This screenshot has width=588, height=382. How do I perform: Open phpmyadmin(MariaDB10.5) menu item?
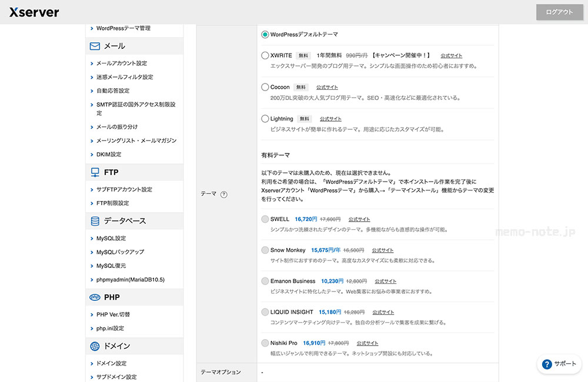131,280
